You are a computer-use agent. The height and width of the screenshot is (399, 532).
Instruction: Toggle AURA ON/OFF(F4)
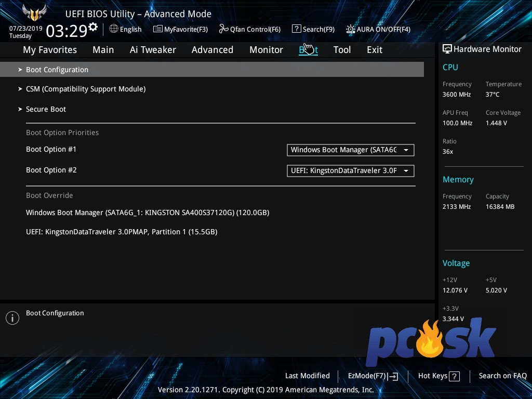pyautogui.click(x=383, y=30)
